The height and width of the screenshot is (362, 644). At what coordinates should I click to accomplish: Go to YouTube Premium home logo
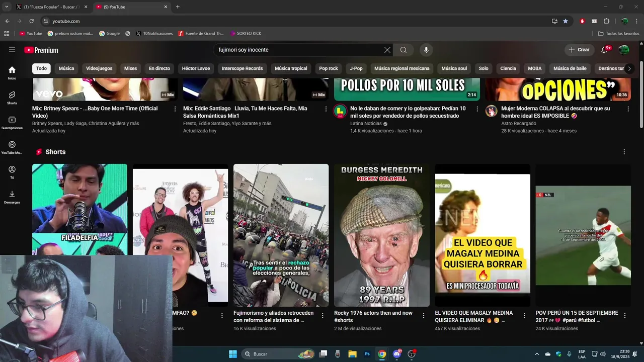point(41,50)
